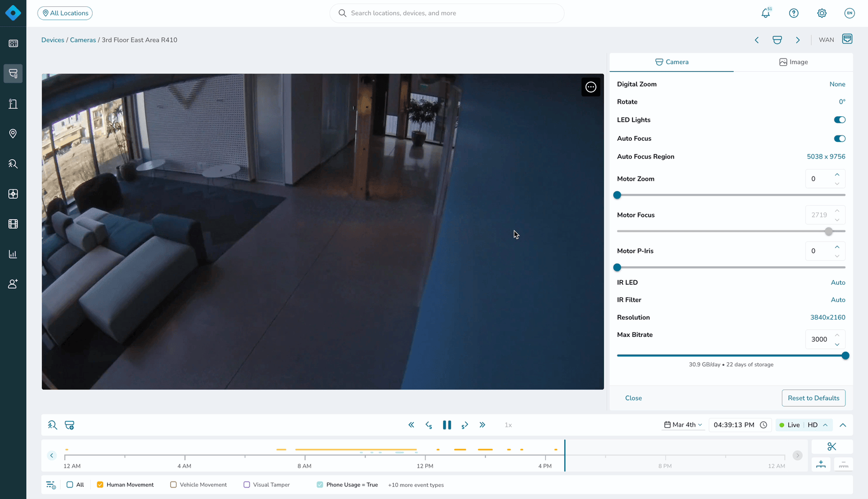Open camera settings icon in the playback bar
The image size is (868, 499).
tap(69, 425)
